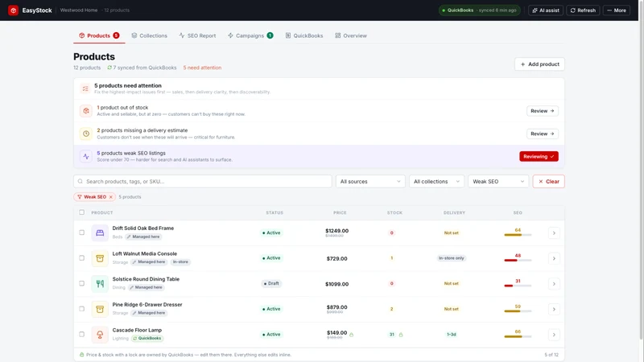
Task: Expand the Loft Walnut Media Console row
Action: tap(554, 258)
